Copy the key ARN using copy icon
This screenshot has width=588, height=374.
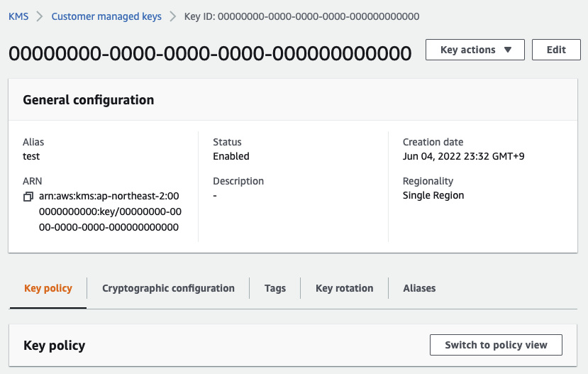coord(28,196)
